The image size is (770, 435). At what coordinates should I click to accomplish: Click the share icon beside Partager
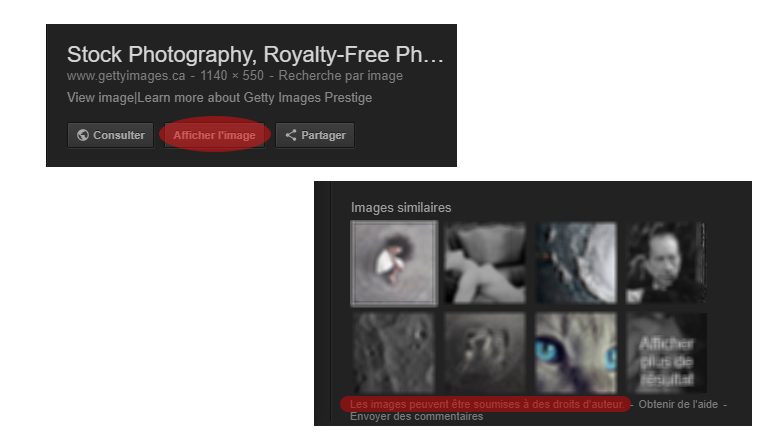coord(291,135)
